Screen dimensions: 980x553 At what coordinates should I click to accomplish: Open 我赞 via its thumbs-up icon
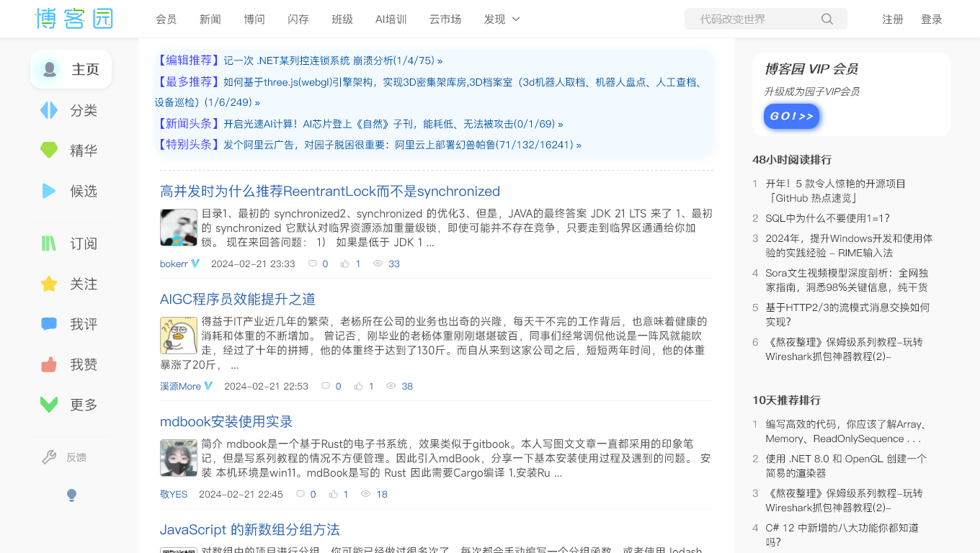(49, 364)
